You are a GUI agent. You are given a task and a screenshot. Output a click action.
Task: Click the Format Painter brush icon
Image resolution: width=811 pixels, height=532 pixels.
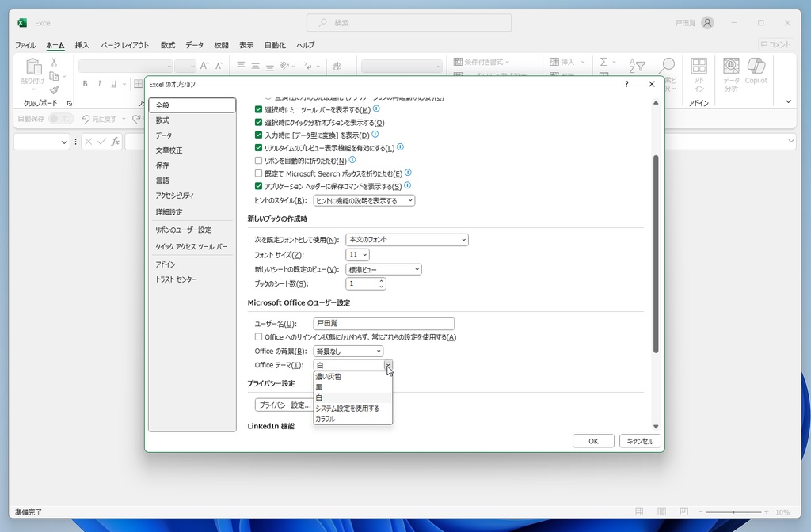[x=54, y=90]
